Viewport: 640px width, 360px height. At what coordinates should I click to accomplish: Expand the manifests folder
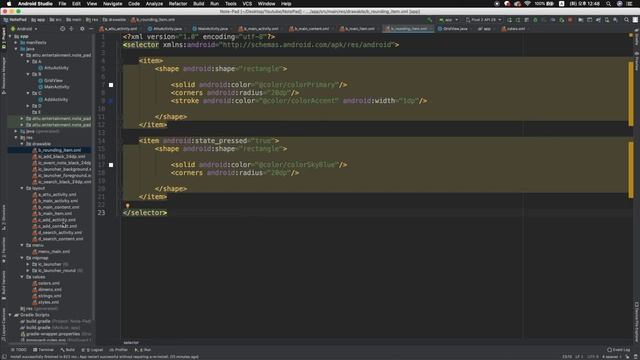click(16, 42)
